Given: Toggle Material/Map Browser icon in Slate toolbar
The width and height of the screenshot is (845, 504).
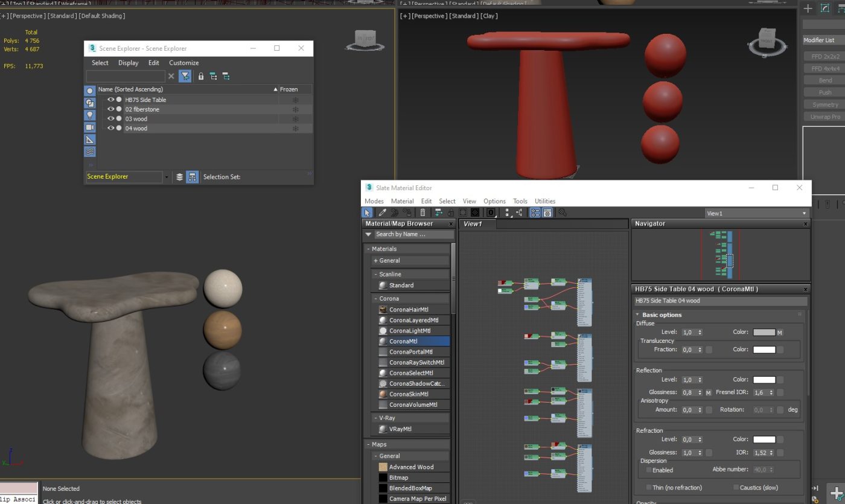Looking at the screenshot, I should [x=535, y=212].
